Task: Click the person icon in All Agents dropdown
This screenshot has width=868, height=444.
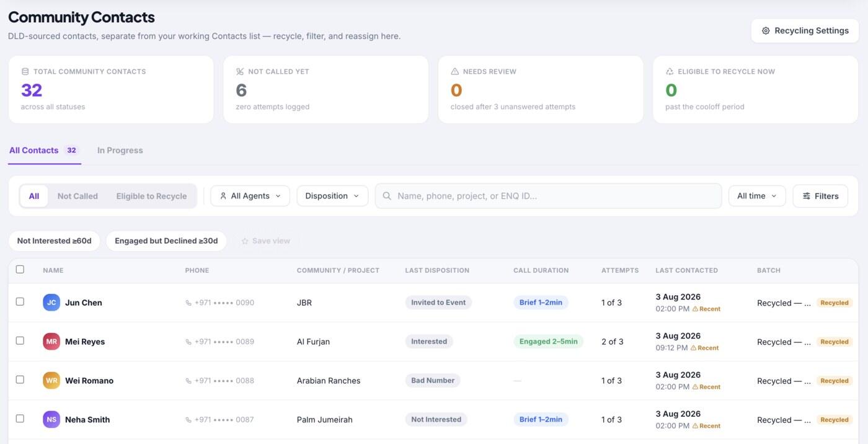Action: [x=223, y=196]
